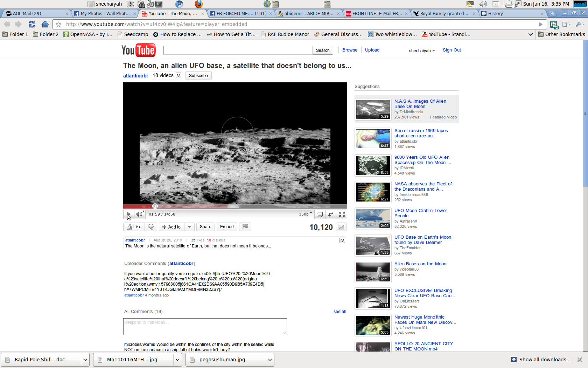Open the Add to dropdown arrow
The height and width of the screenshot is (368, 588).
pos(189,227)
